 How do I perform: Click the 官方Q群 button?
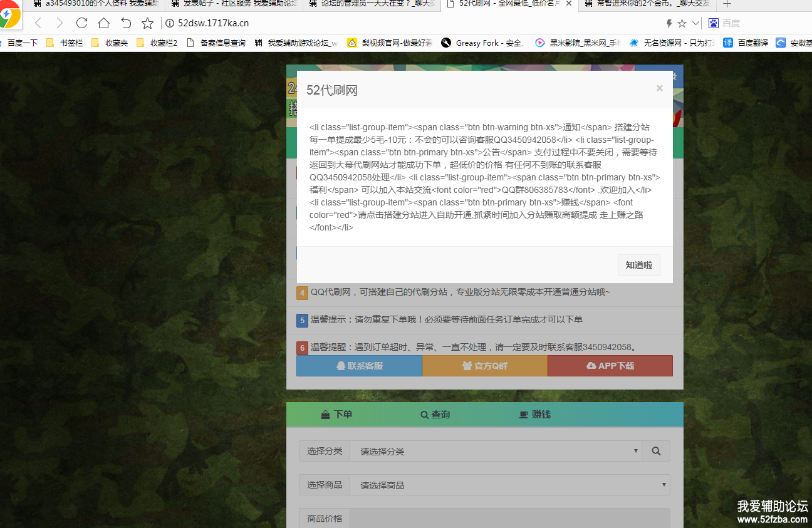point(485,366)
